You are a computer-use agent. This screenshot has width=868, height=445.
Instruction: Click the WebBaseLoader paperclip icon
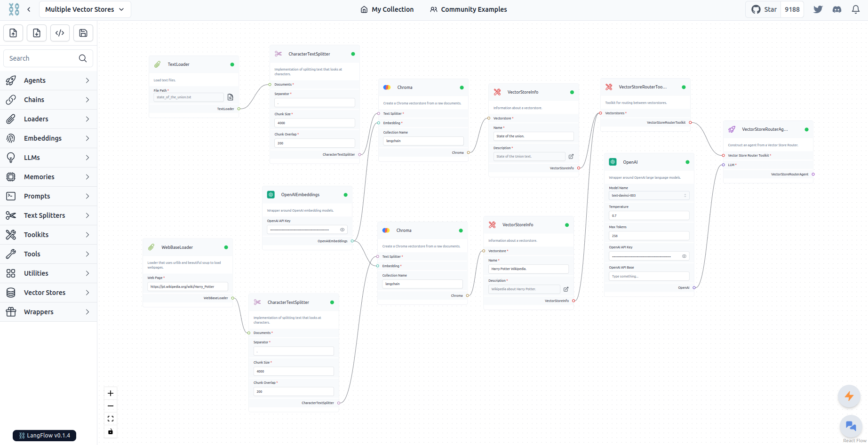coord(151,247)
